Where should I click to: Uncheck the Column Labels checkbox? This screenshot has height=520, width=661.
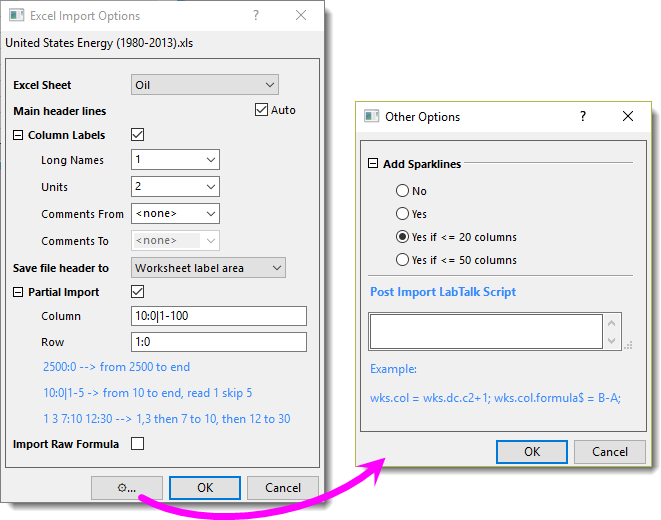point(138,135)
